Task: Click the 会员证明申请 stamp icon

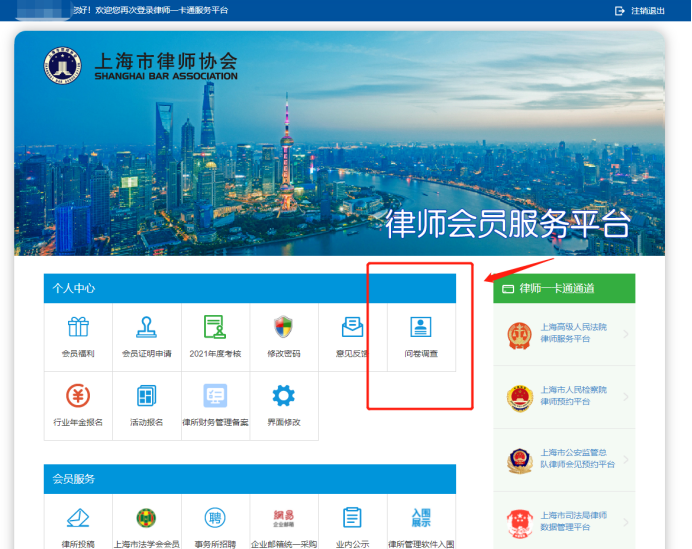Action: click(147, 328)
